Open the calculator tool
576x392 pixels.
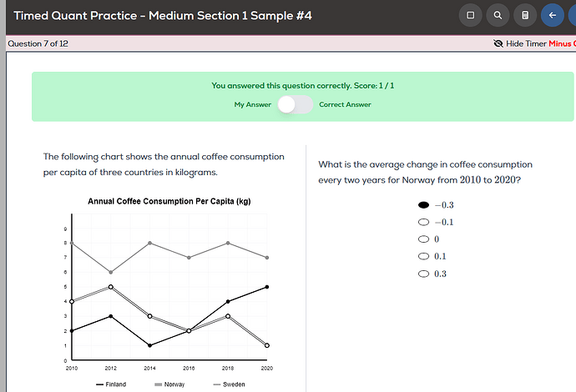click(525, 15)
